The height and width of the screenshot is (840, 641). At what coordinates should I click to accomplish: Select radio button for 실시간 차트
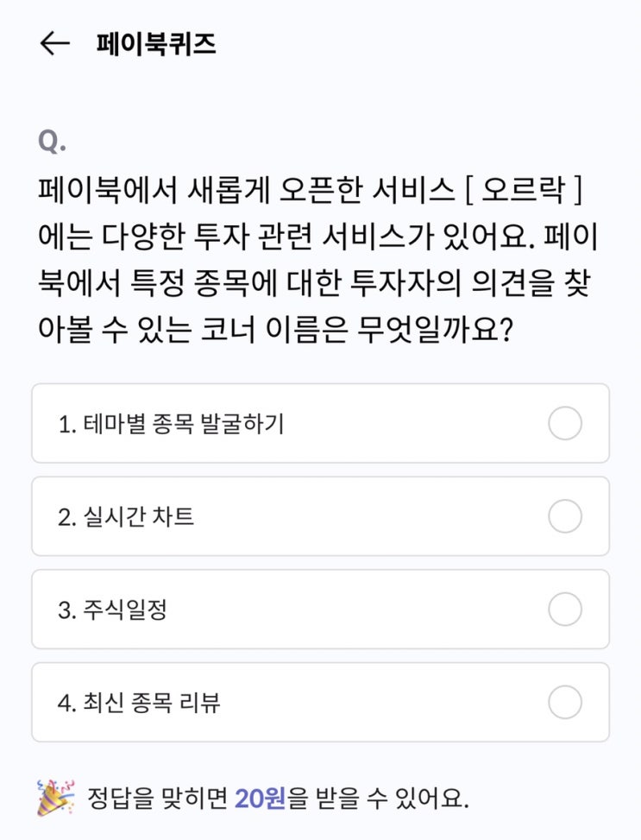[564, 517]
